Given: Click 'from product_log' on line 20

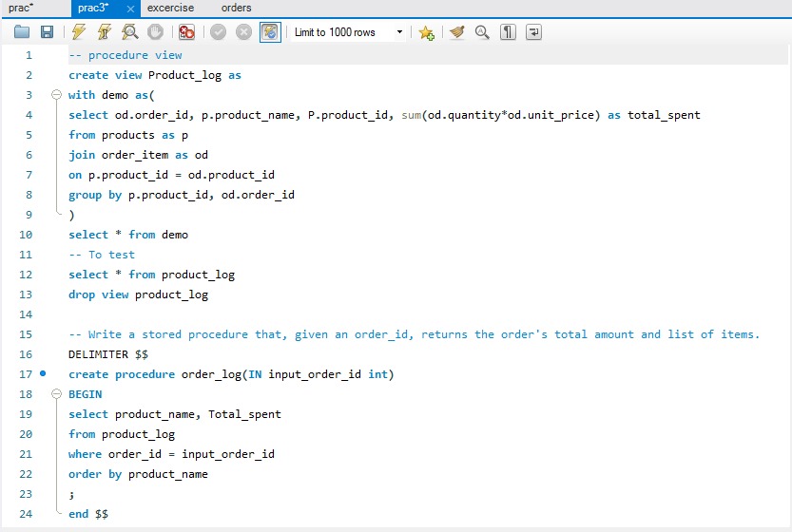Looking at the screenshot, I should pos(122,434).
